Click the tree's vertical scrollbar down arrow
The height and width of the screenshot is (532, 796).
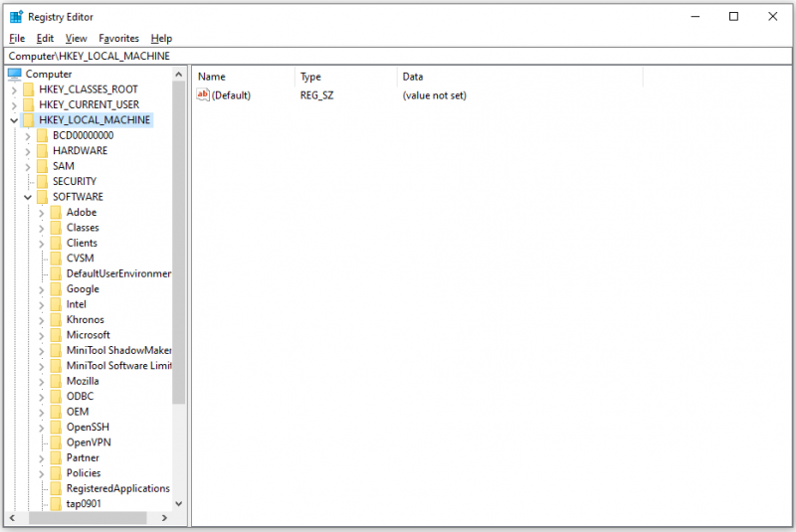pyautogui.click(x=179, y=503)
